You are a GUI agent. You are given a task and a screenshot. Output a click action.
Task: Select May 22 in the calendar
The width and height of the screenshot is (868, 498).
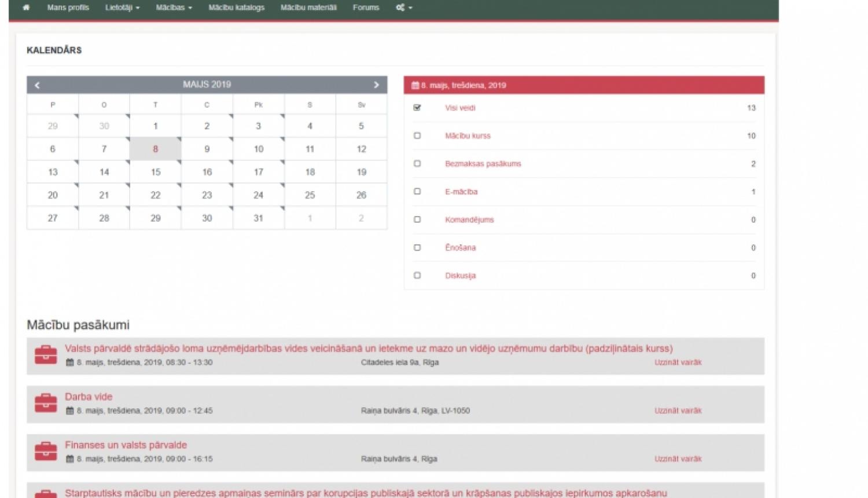156,195
